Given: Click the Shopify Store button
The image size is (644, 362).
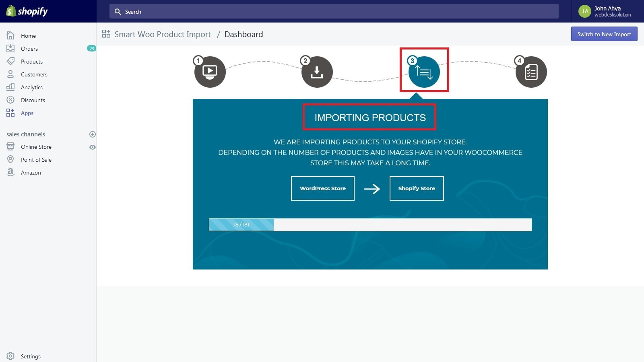Looking at the screenshot, I should pyautogui.click(x=417, y=188).
